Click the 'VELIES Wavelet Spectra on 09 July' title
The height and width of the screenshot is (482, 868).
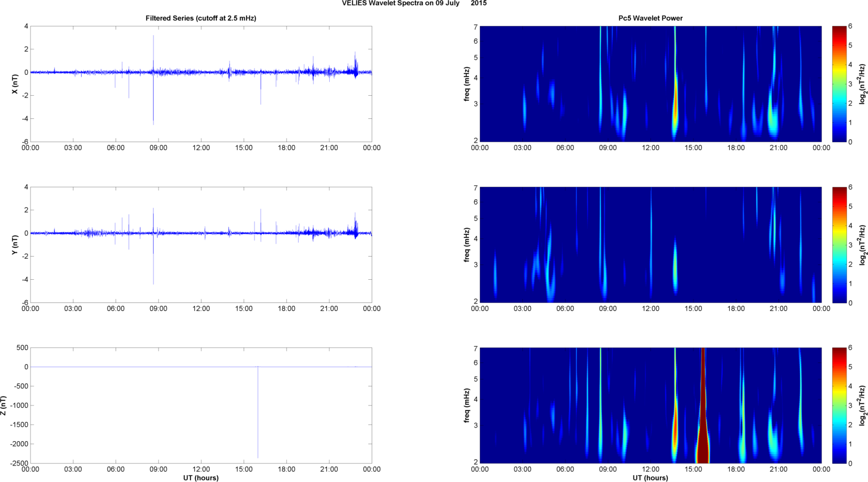pos(402,3)
